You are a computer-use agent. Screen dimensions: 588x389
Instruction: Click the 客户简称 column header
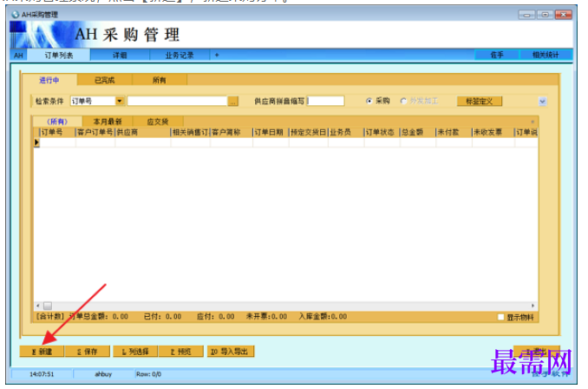coord(232,132)
